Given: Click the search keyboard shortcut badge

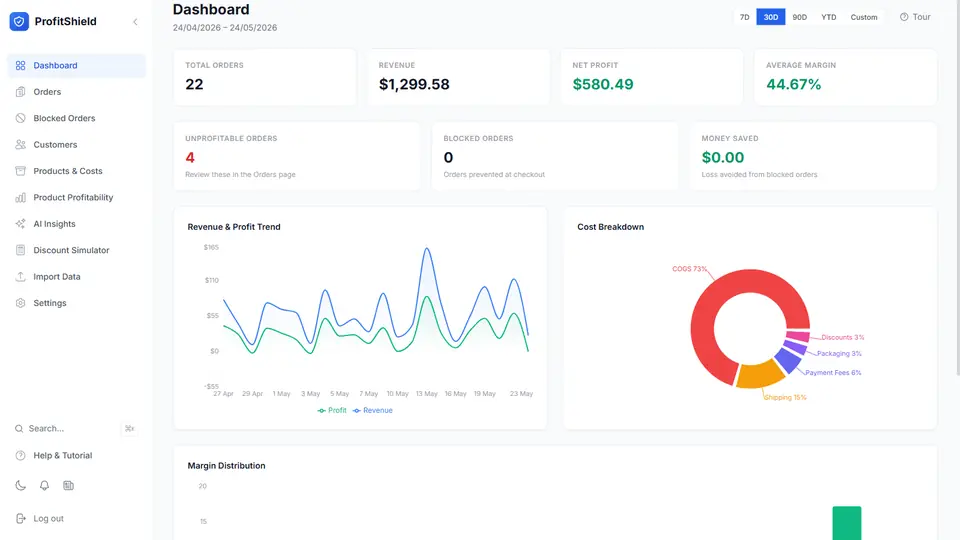Looking at the screenshot, I should 129,429.
